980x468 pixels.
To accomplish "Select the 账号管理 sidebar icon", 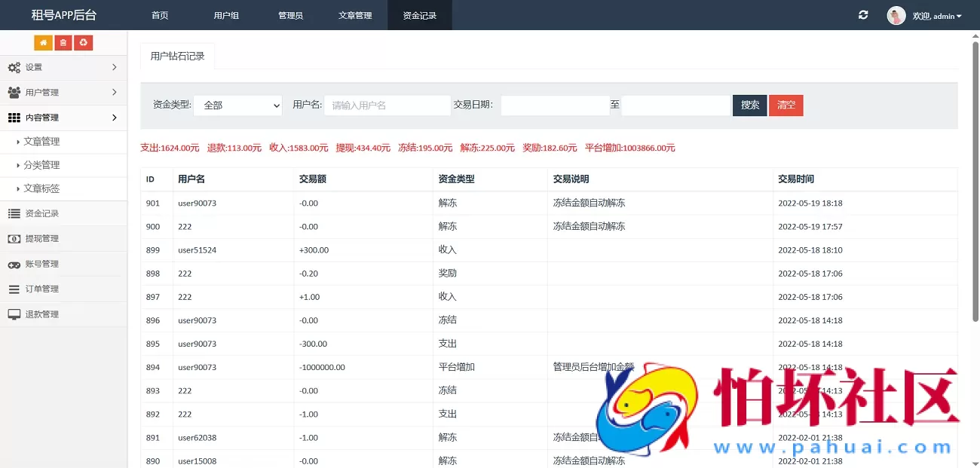I will pyautogui.click(x=12, y=263).
